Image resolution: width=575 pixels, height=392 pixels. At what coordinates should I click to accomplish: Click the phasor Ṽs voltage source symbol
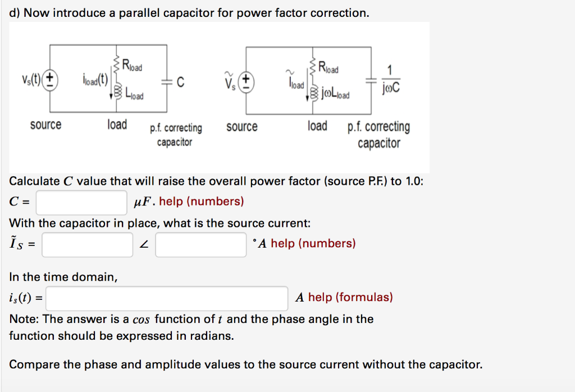point(246,82)
